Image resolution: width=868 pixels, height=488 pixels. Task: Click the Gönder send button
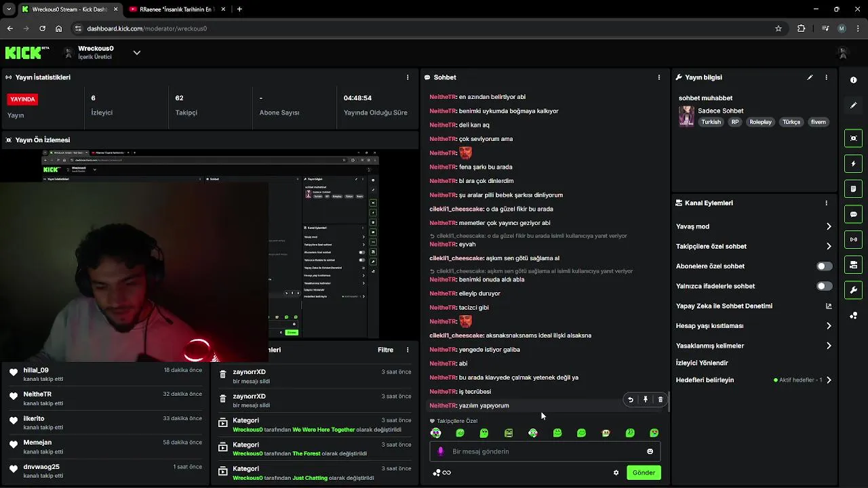pos(644,472)
